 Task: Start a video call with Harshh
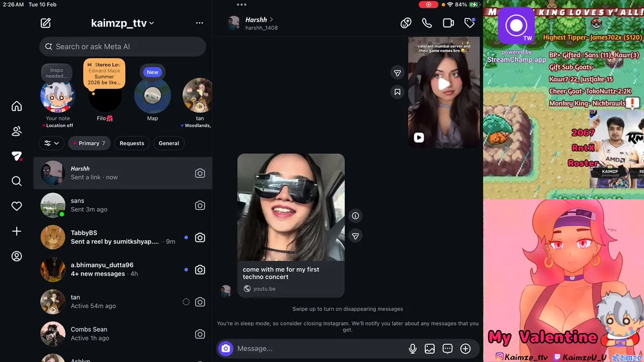coord(448,23)
